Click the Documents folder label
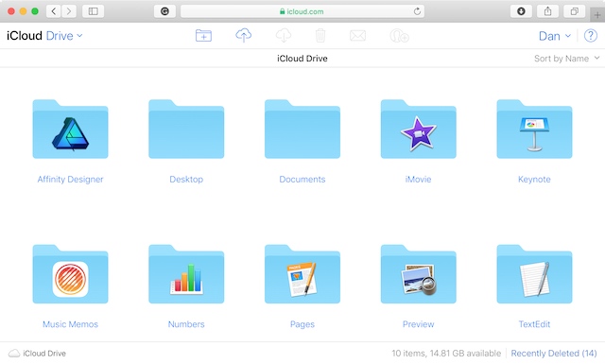This screenshot has height=364, width=605. (302, 179)
